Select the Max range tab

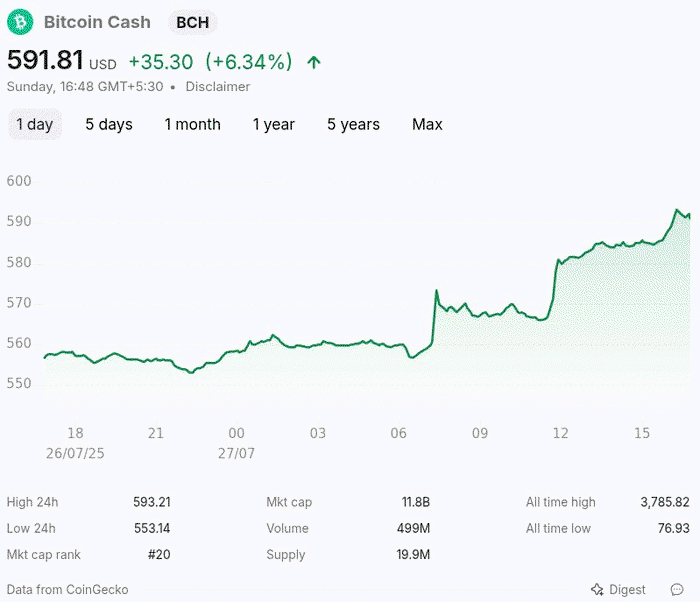[x=427, y=124]
